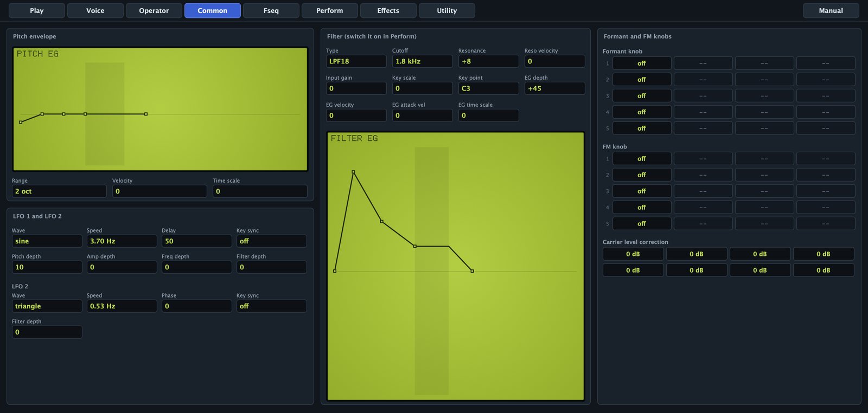
Task: Enable Formant knob 5 off field
Action: (x=642, y=128)
